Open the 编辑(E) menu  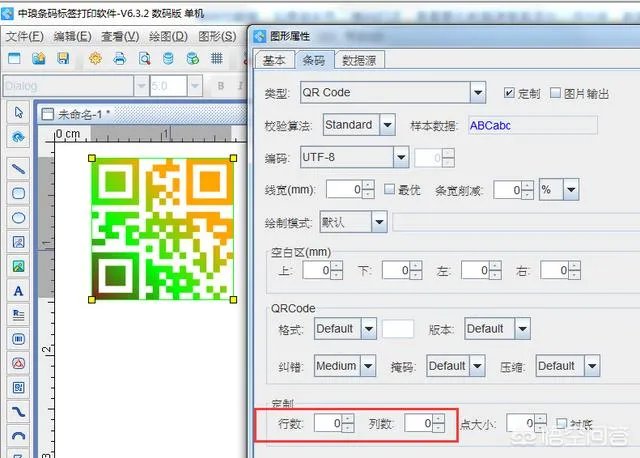point(73,36)
